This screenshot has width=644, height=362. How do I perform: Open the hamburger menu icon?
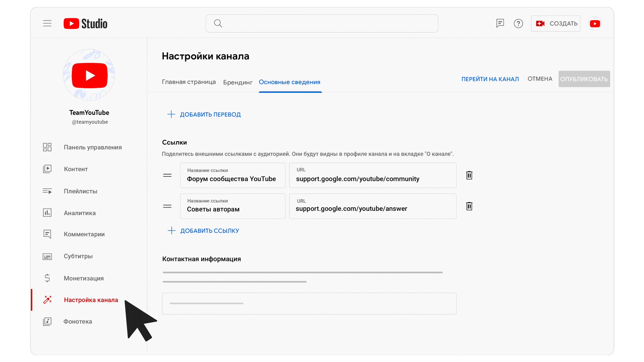(x=47, y=23)
